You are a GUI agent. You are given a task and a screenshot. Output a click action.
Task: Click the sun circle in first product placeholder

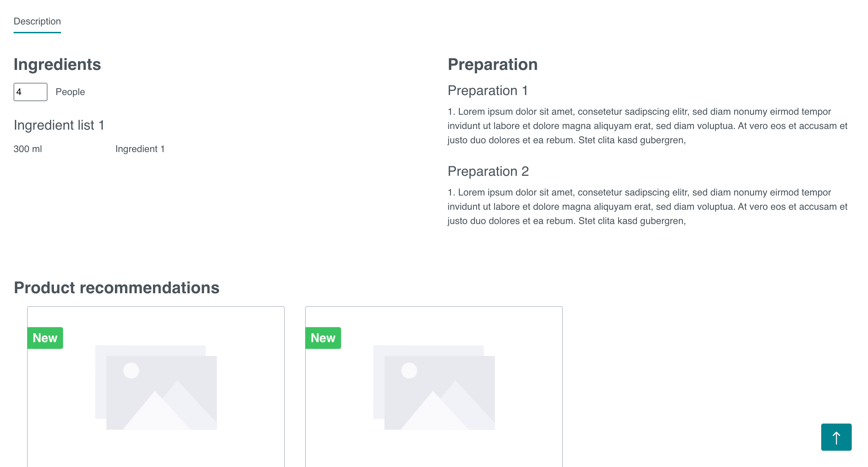pos(131,370)
